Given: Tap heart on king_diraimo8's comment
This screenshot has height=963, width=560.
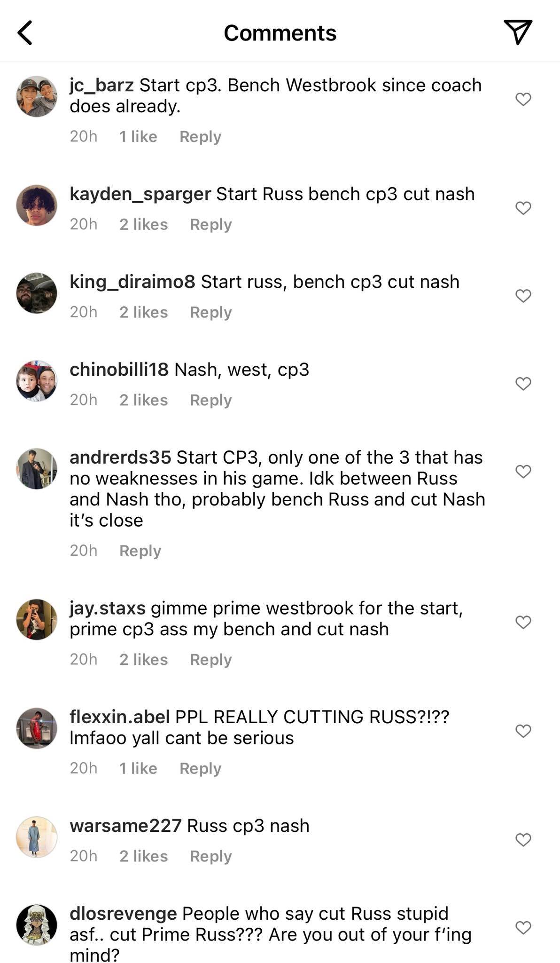Looking at the screenshot, I should coord(523,296).
